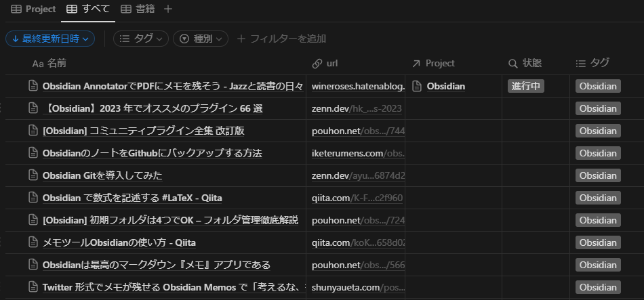Open page Twitter 形式でメモが残せる Obsidian Memos

tap(174, 287)
